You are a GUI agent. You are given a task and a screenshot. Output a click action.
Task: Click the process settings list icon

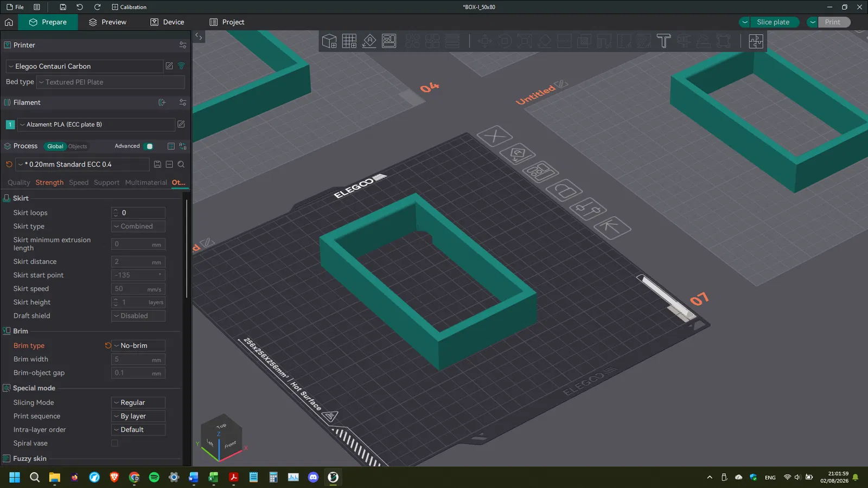coord(171,146)
